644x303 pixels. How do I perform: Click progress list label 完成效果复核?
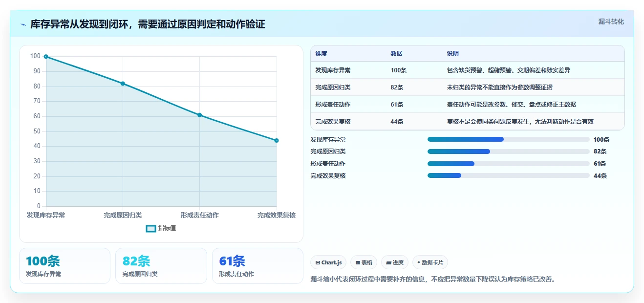tap(328, 176)
